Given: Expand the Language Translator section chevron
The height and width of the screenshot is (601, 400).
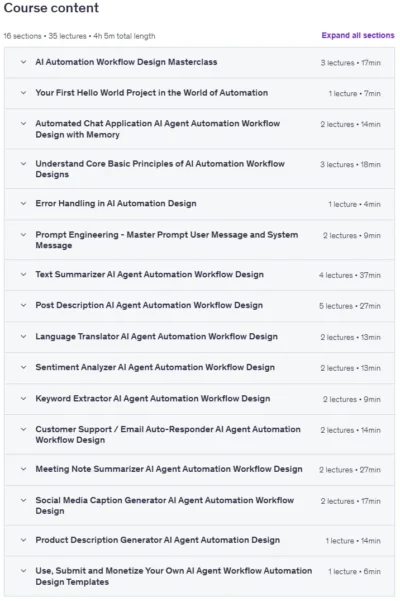Looking at the screenshot, I should (23, 337).
